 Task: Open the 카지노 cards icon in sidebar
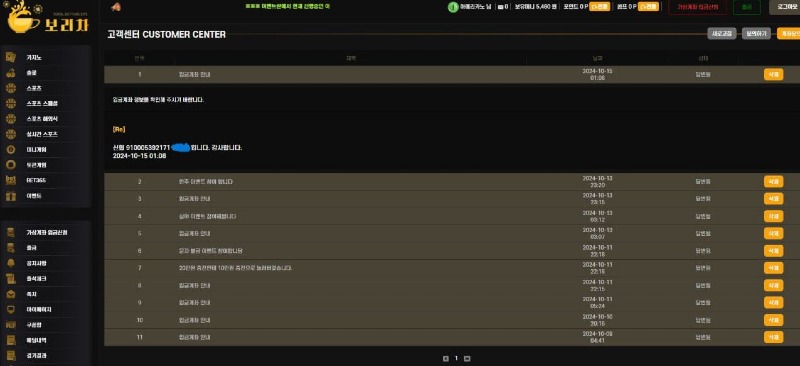click(11, 57)
